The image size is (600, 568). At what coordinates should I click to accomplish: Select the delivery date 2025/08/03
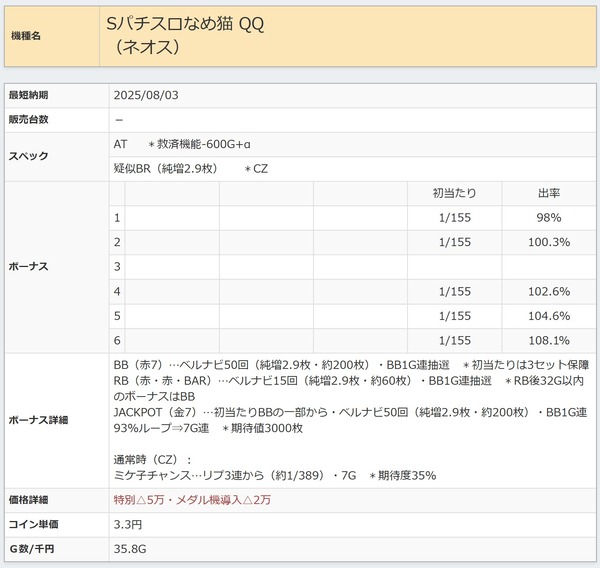click(x=146, y=95)
